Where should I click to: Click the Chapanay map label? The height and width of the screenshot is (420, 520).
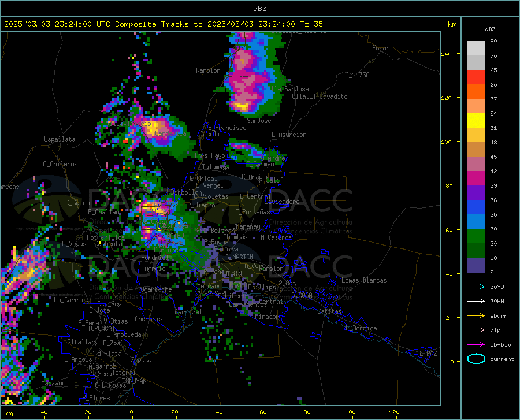click(x=246, y=226)
